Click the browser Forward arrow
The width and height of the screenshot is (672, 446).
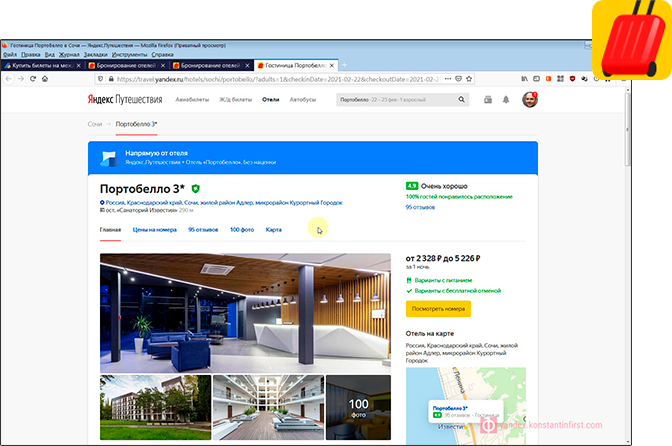[x=21, y=79]
